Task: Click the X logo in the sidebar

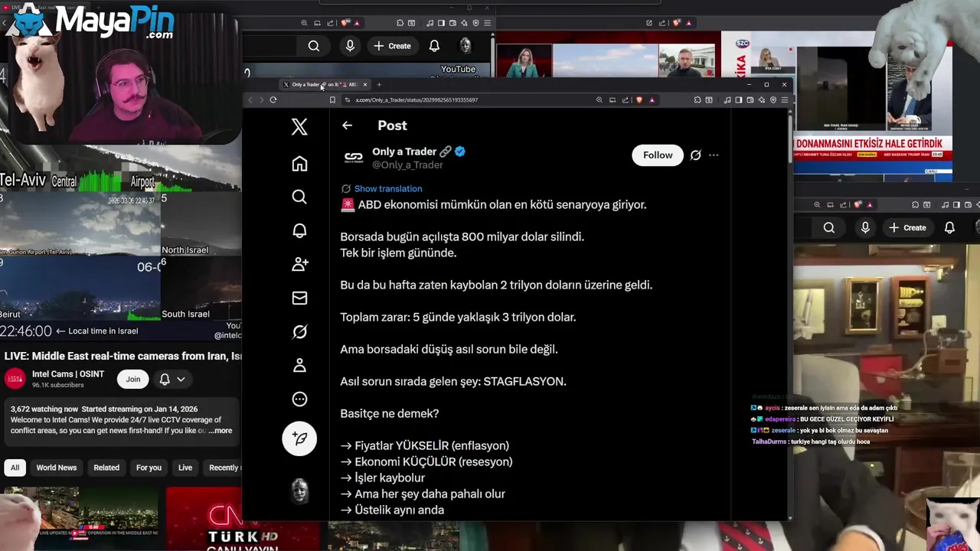Action: [299, 126]
